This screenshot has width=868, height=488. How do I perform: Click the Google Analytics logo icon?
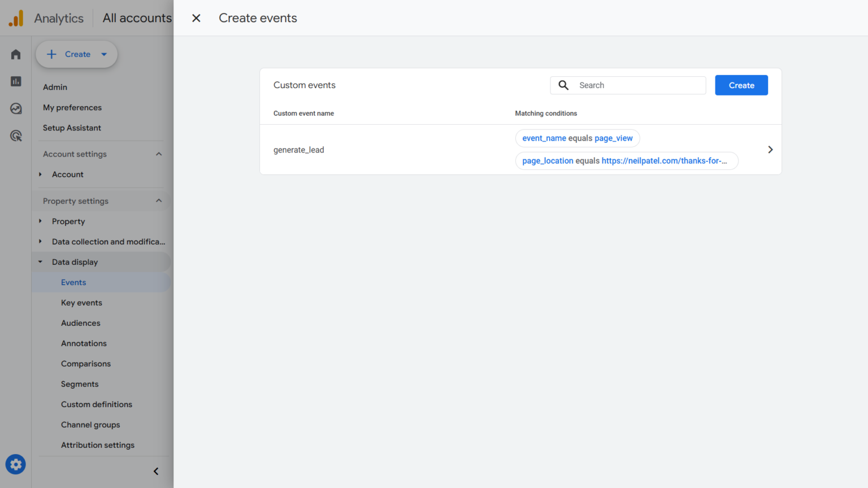click(x=16, y=18)
